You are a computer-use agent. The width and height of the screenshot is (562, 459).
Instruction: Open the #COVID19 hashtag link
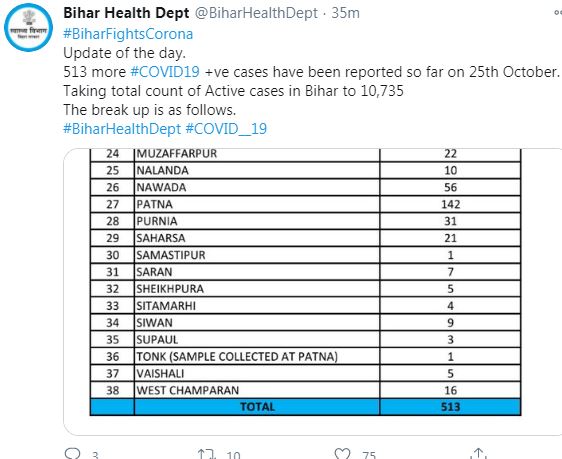(x=165, y=72)
